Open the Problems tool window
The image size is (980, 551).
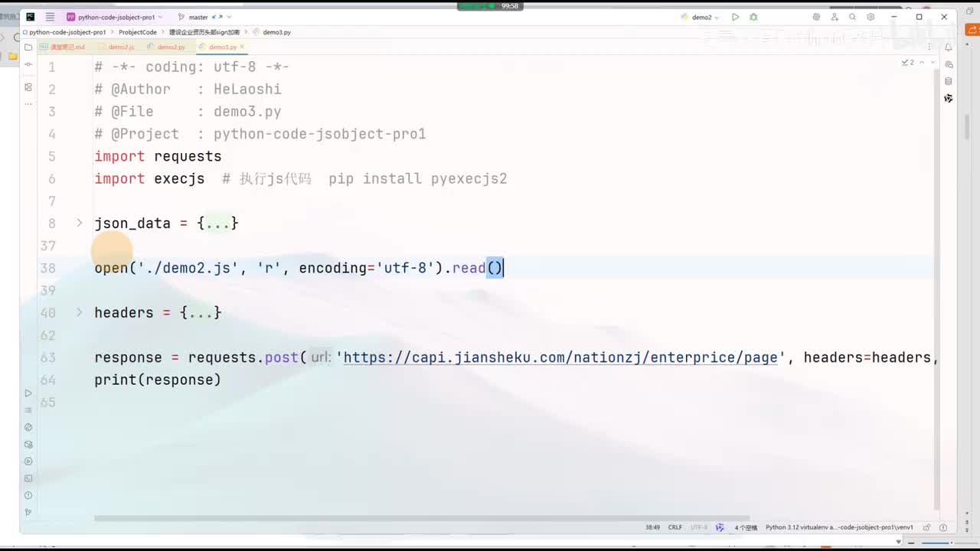28,495
